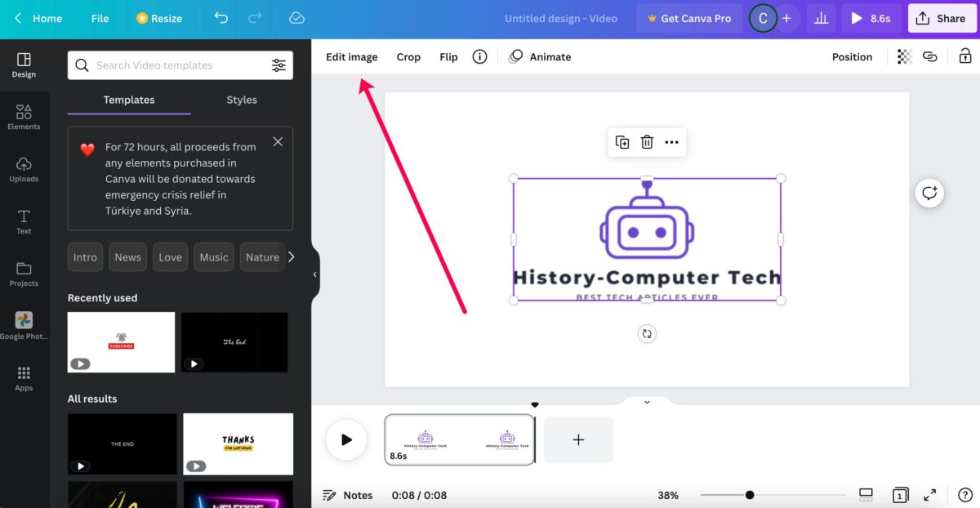Go back Home via chevron
The width and height of the screenshot is (980, 508).
pos(38,18)
